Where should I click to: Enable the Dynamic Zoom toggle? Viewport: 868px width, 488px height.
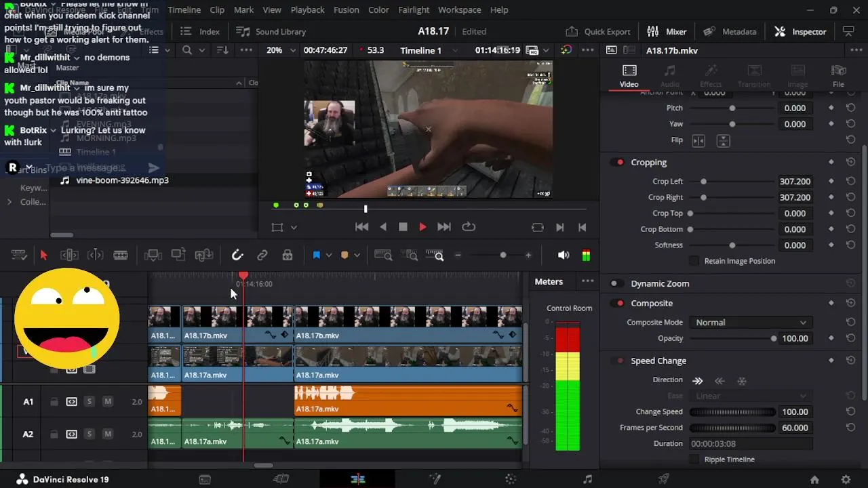coord(616,284)
